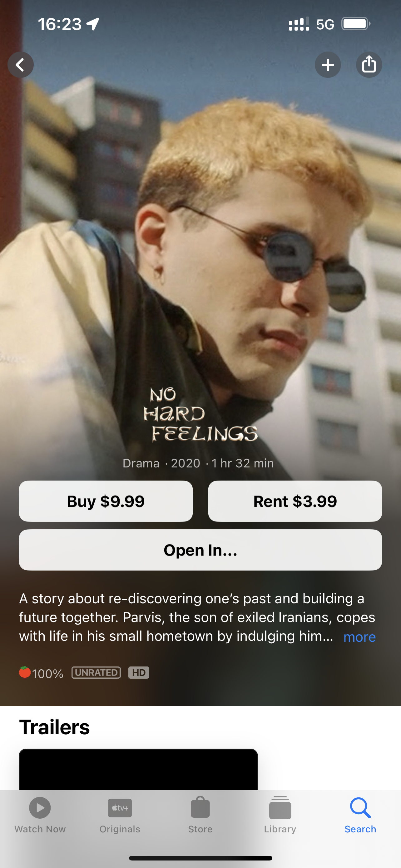The height and width of the screenshot is (868, 401).
Task: Expand description with the more link
Action: [359, 637]
